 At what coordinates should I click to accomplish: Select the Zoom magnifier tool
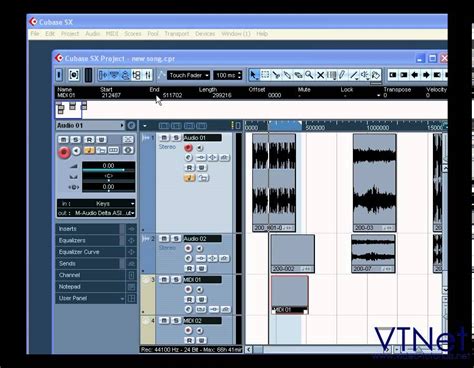pyautogui.click(x=309, y=75)
